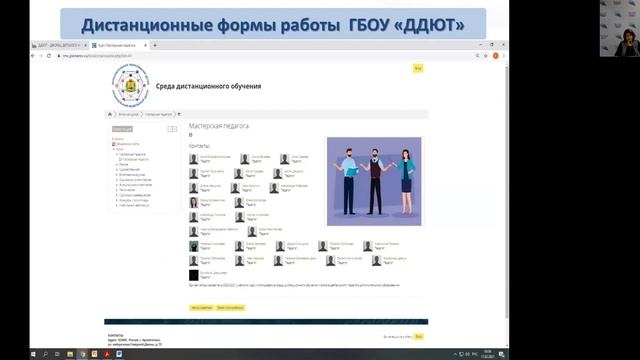Click 'Среда дистанционного обучения' site title

[x=208, y=86]
